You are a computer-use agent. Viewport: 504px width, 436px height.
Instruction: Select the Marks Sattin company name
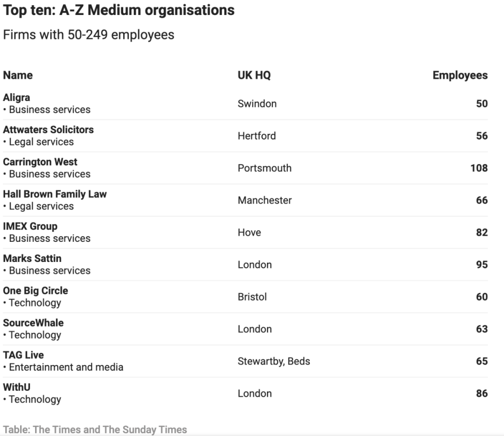click(x=32, y=258)
